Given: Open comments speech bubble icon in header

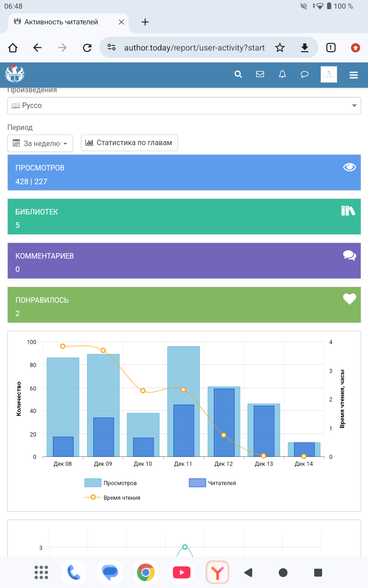Looking at the screenshot, I should (305, 74).
